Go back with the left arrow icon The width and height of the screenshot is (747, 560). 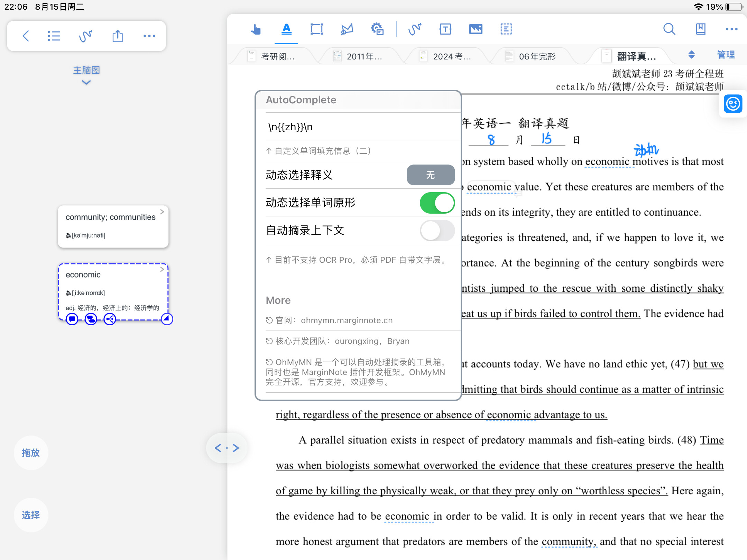tap(26, 36)
